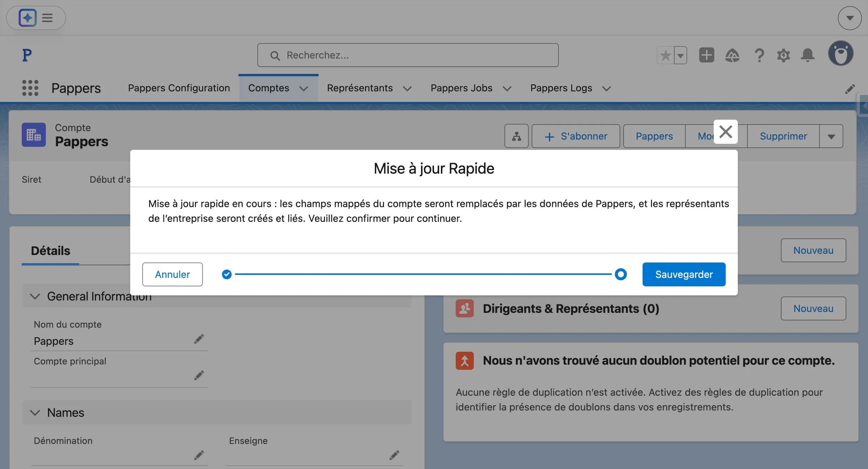Click the help question mark icon

coord(759,55)
